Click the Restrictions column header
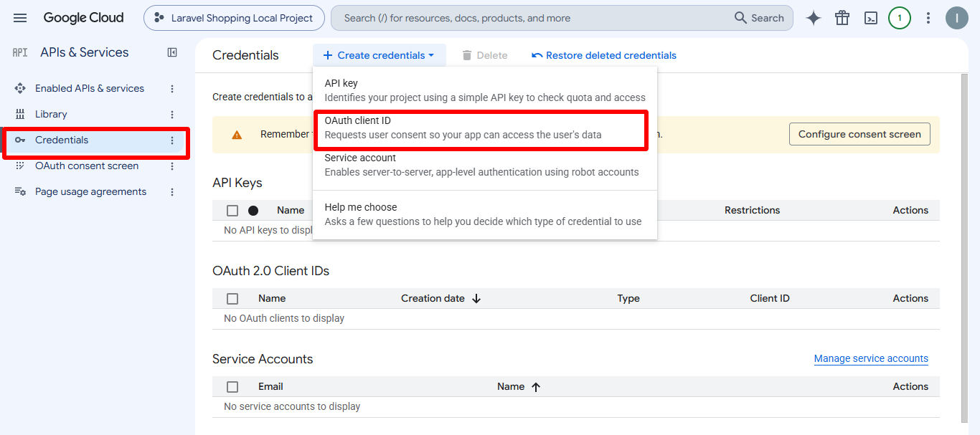This screenshot has width=980, height=435. (752, 210)
